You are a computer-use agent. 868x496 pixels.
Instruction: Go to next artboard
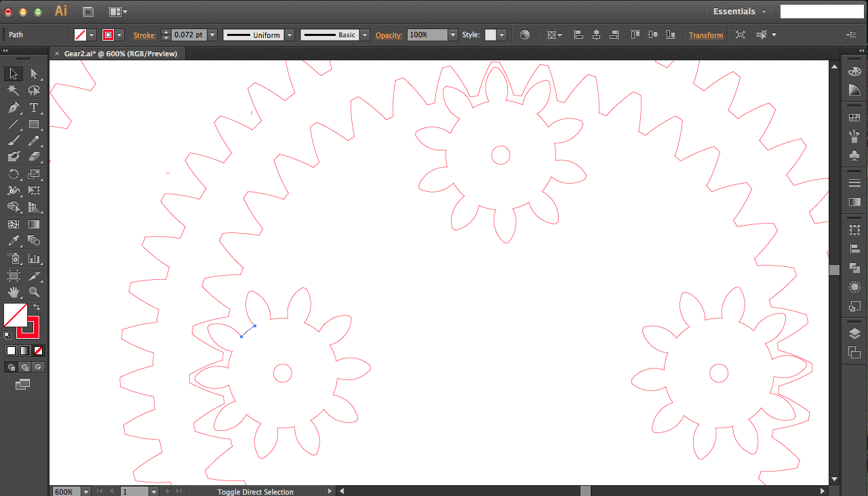(x=169, y=491)
